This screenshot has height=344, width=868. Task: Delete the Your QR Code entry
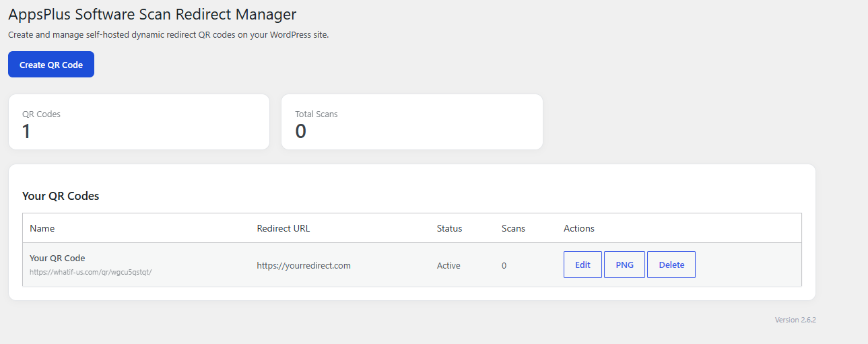tap(671, 265)
